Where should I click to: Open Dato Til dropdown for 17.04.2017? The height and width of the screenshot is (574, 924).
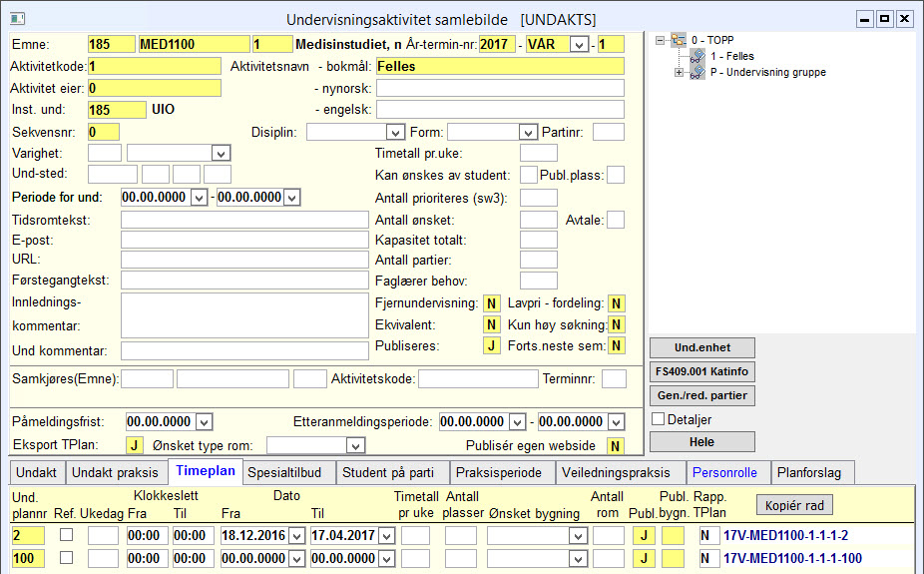tap(386, 536)
